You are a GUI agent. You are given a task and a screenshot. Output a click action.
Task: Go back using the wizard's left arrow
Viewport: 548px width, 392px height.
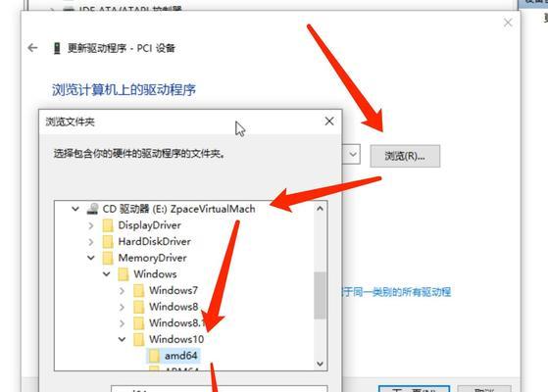click(32, 48)
